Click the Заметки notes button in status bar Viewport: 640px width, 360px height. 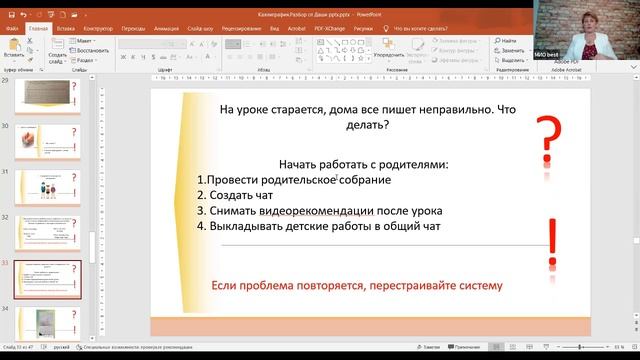click(x=429, y=347)
